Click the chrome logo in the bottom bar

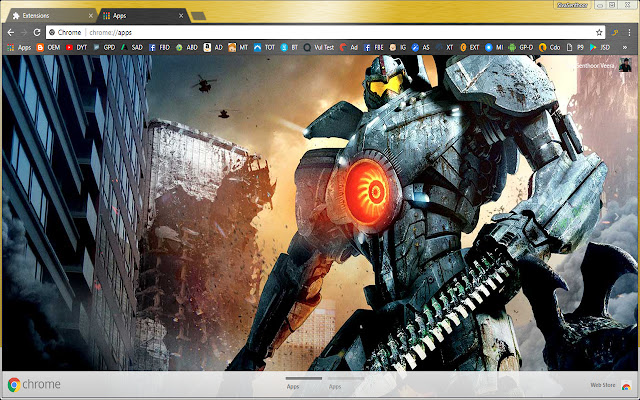pos(34,384)
